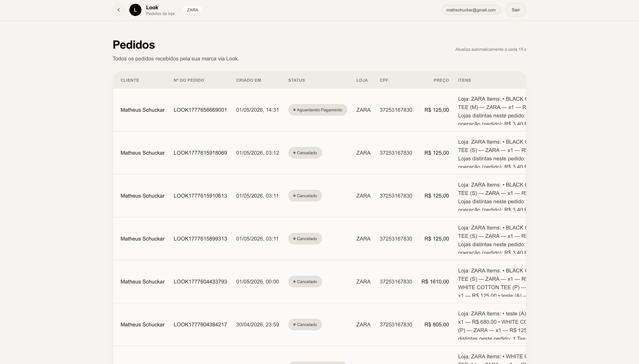
Task: Select the ZARA store badge in header
Action: click(193, 10)
